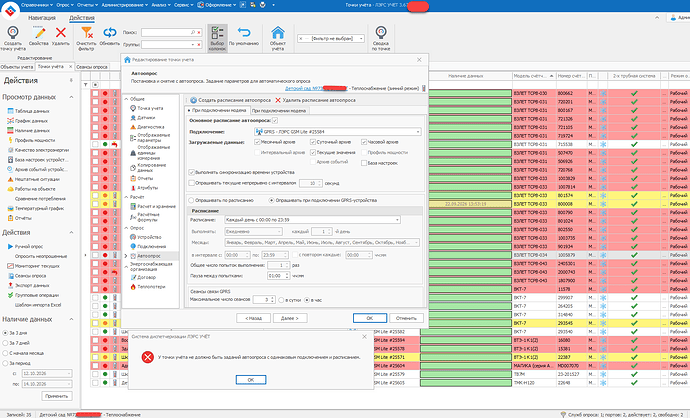Collapse Энергоснабжающая организация group in tree
Image resolution: width=690 pixels, height=418 pixels.
coord(126,266)
